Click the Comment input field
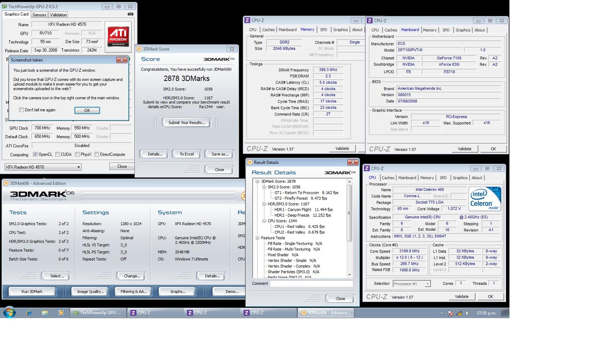This screenshot has width=600, height=364. click(311, 284)
